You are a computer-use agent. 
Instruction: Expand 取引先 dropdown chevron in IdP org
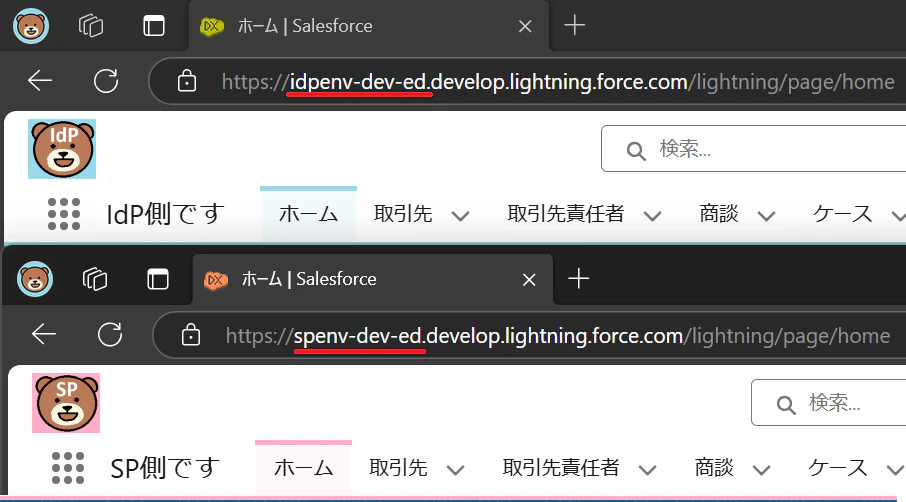click(461, 217)
